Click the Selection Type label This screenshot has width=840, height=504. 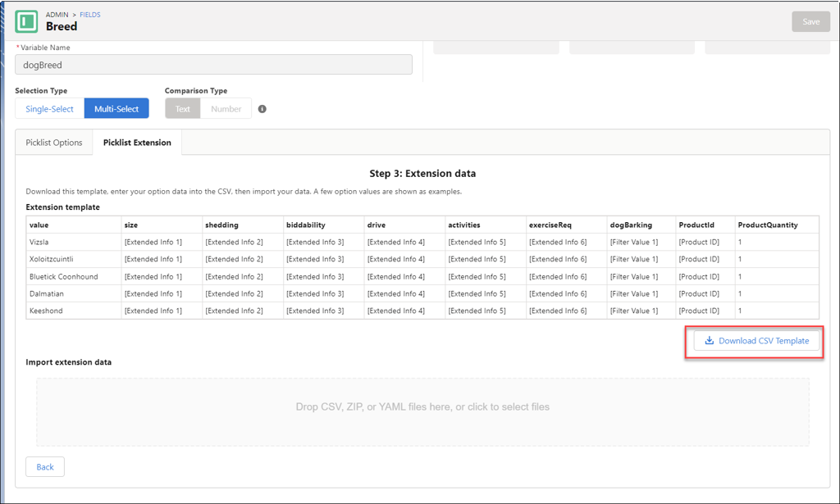(41, 90)
